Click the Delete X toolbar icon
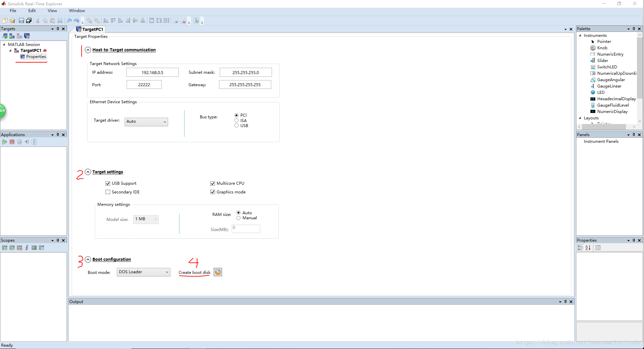This screenshot has width=644, height=349. coord(60,20)
